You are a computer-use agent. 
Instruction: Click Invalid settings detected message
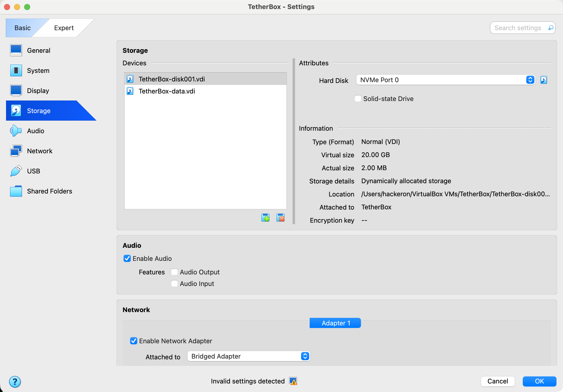click(x=248, y=381)
